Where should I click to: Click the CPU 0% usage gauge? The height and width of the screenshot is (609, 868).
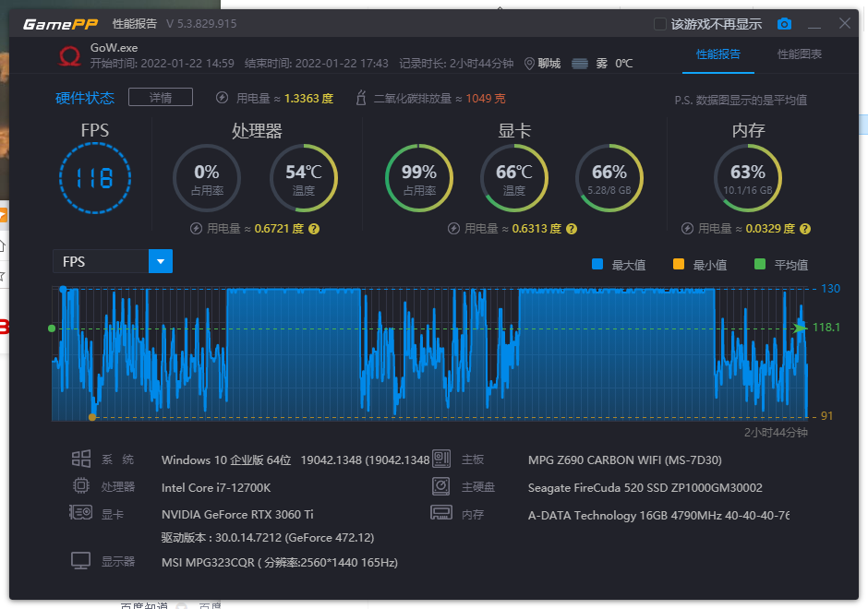coord(207,178)
